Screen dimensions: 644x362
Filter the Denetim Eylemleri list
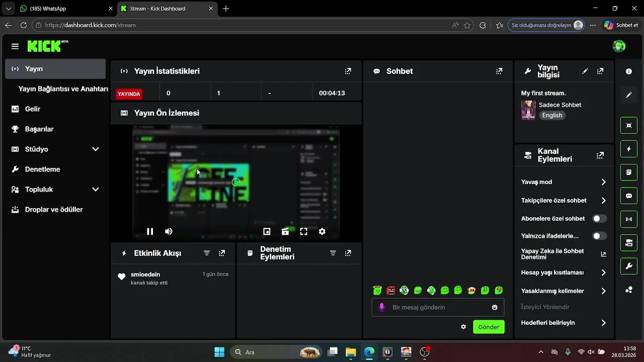333,253
